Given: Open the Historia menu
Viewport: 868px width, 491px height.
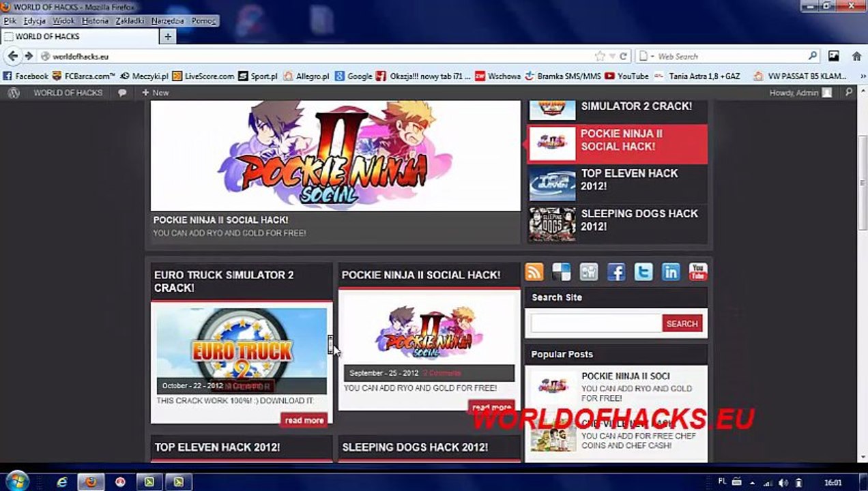Looking at the screenshot, I should 95,21.
